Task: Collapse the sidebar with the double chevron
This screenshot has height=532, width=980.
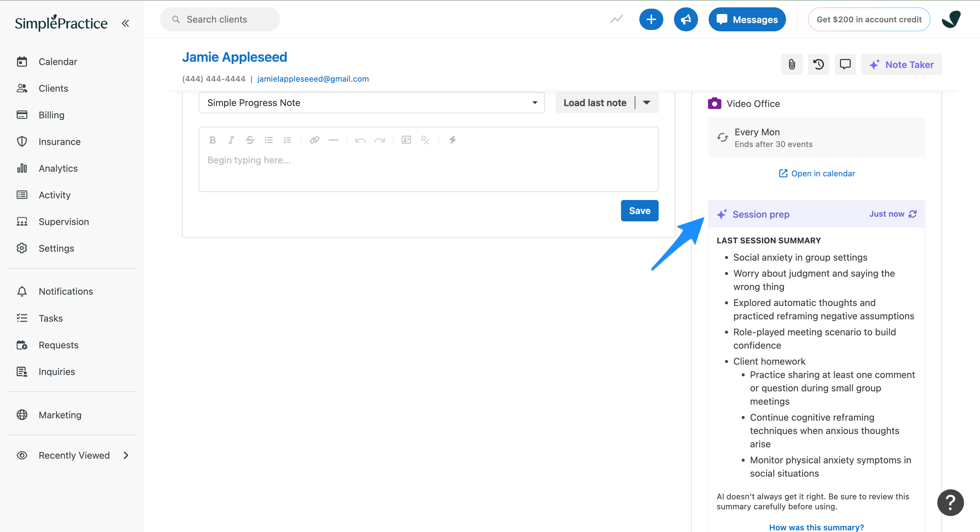Action: click(126, 23)
